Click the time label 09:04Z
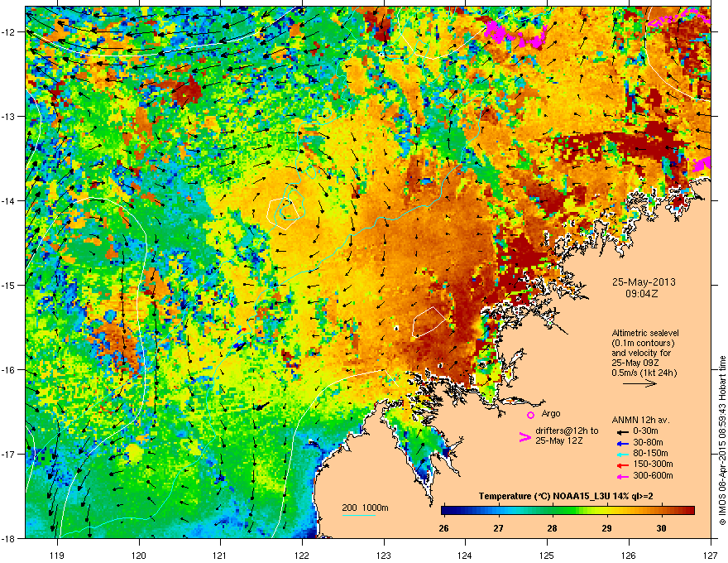This screenshot has height=563, width=728. click(x=642, y=294)
